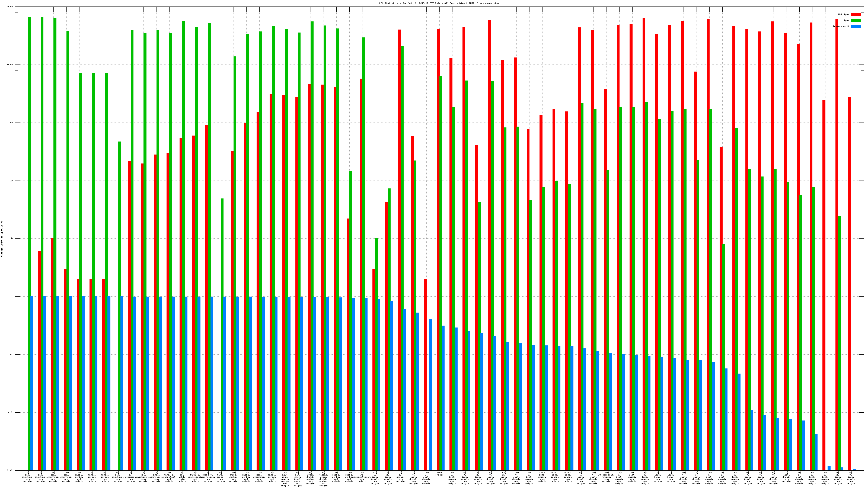Click the 1 tick label on y-axis
Image resolution: width=868 pixels, height=488 pixels.
(x=12, y=296)
